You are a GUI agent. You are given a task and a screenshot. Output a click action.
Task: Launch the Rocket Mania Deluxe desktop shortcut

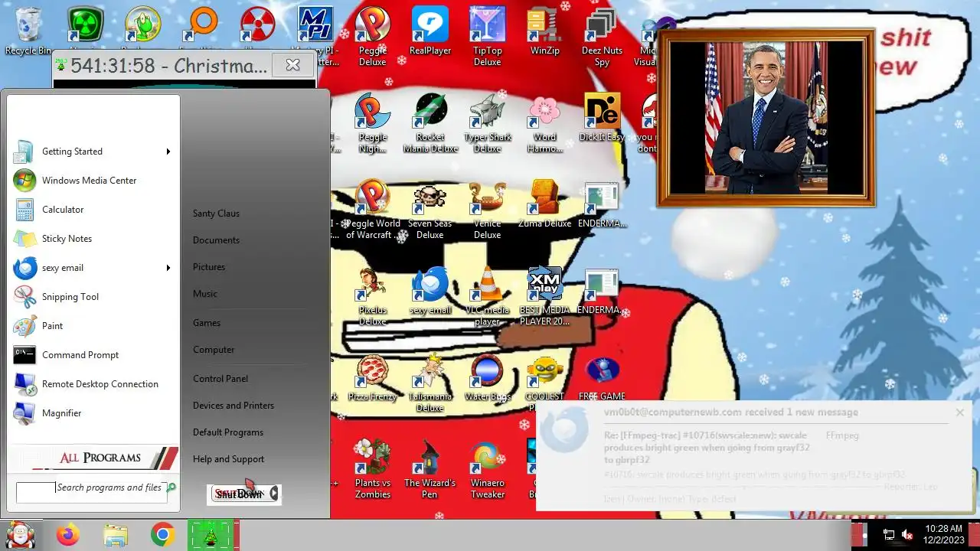click(x=430, y=123)
